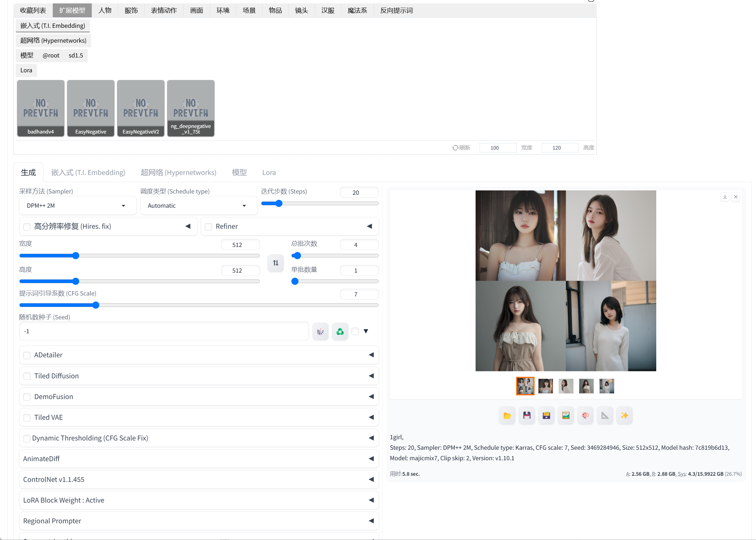
Task: Enable Dynamic Thresholding checkbox
Action: click(27, 438)
